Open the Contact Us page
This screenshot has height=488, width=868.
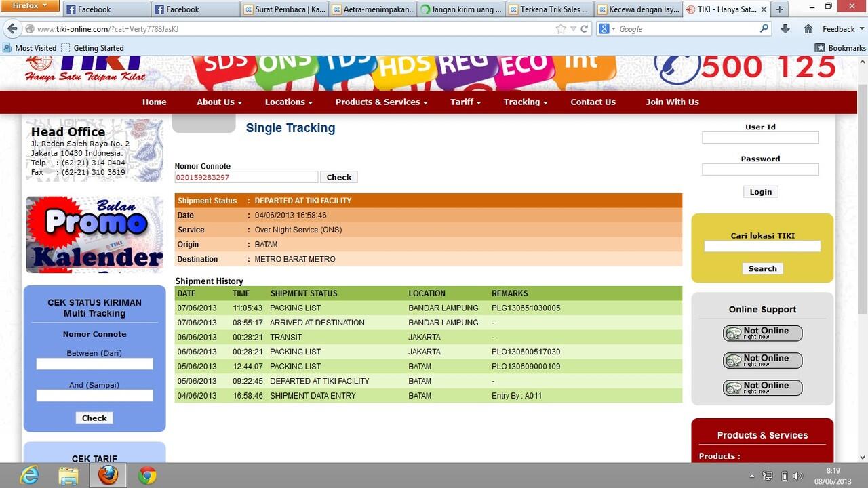click(593, 102)
